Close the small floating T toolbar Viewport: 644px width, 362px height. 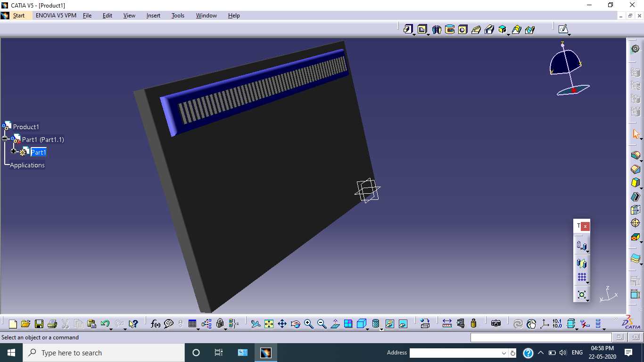[x=585, y=226]
